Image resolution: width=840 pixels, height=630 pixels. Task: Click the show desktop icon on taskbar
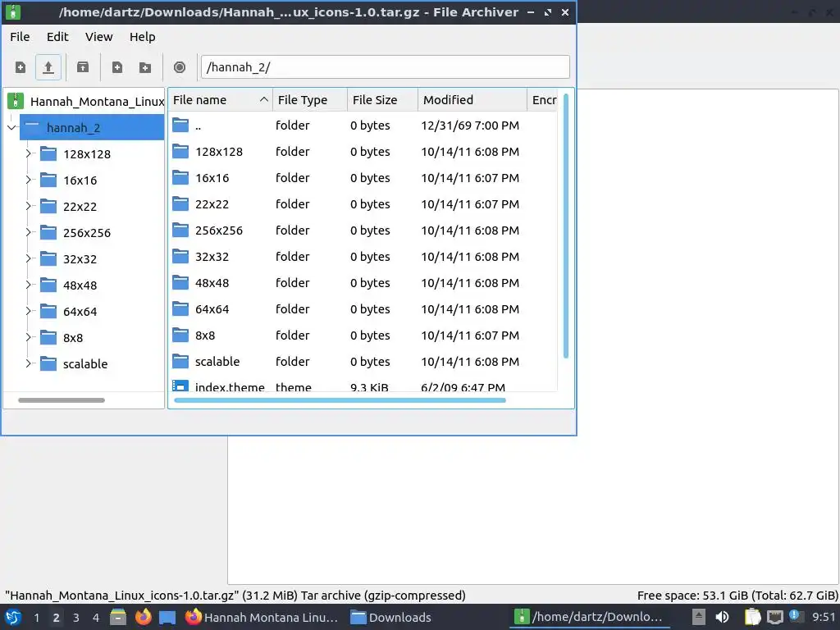[x=167, y=617]
